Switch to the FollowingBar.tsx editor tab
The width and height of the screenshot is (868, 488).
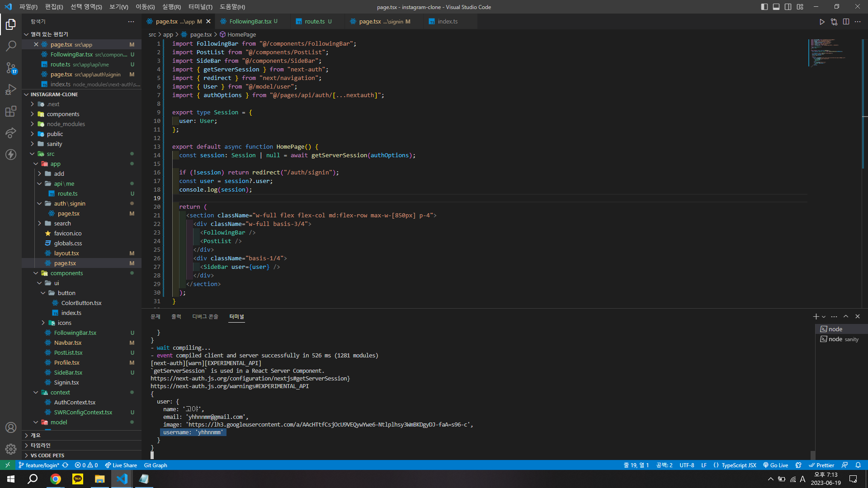click(x=250, y=22)
